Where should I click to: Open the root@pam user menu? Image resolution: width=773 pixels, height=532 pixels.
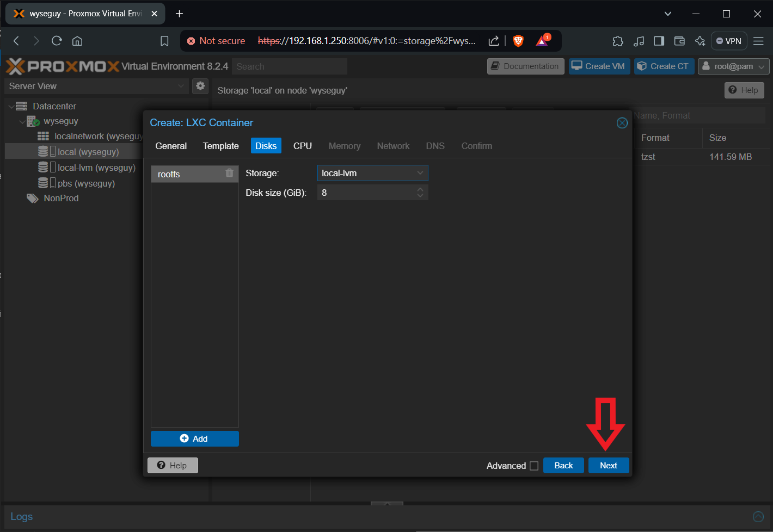coord(733,66)
